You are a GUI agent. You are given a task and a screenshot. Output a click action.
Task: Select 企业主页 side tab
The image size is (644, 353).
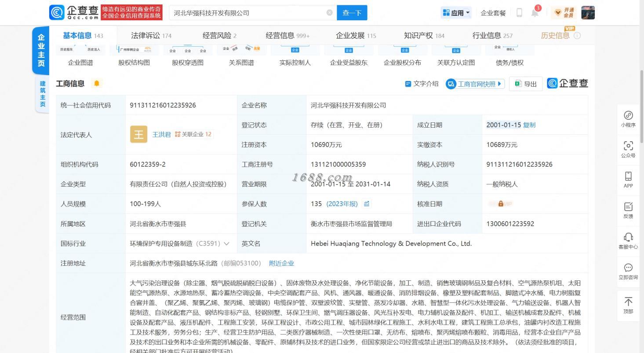tap(41, 50)
